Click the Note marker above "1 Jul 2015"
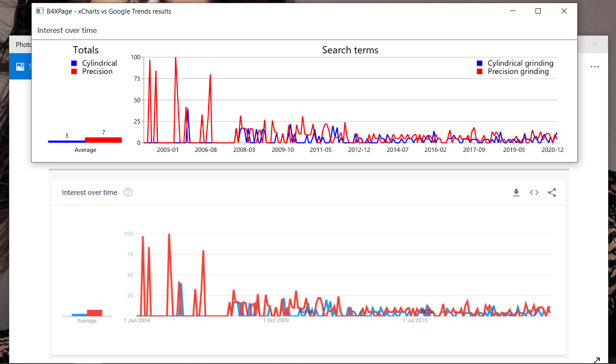616x364 pixels. click(x=426, y=311)
